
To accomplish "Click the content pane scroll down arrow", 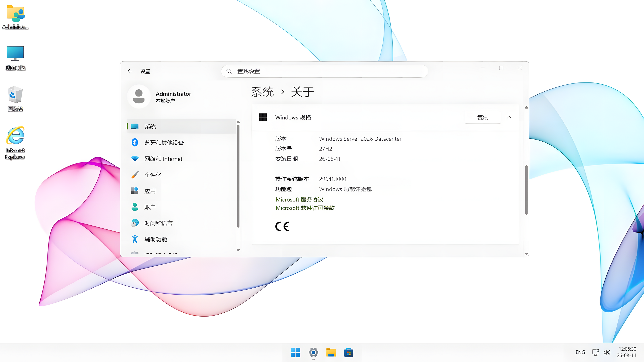I will pyautogui.click(x=526, y=254).
